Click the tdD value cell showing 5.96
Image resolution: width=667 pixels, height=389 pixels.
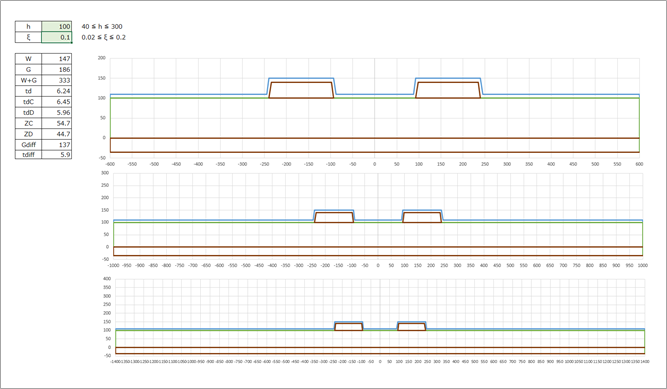tap(57, 112)
